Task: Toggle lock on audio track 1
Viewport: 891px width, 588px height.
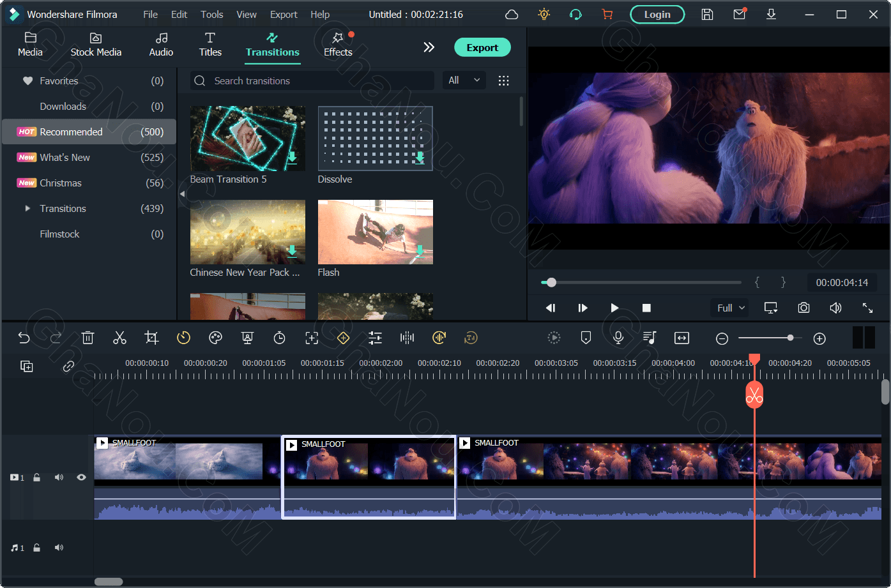Action: point(37,548)
